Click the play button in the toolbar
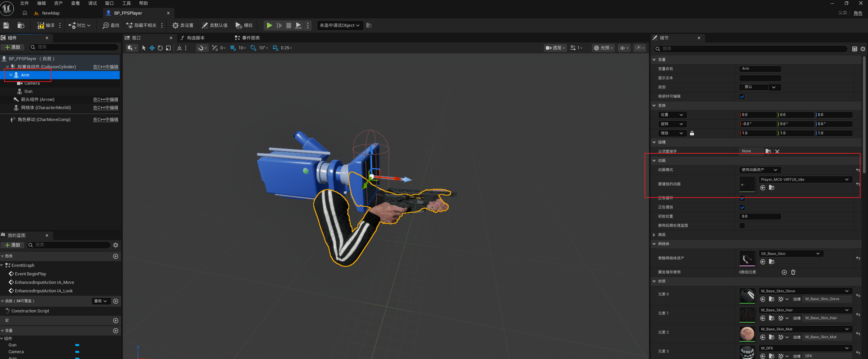Viewport: 868px width, 359px height. (269, 25)
